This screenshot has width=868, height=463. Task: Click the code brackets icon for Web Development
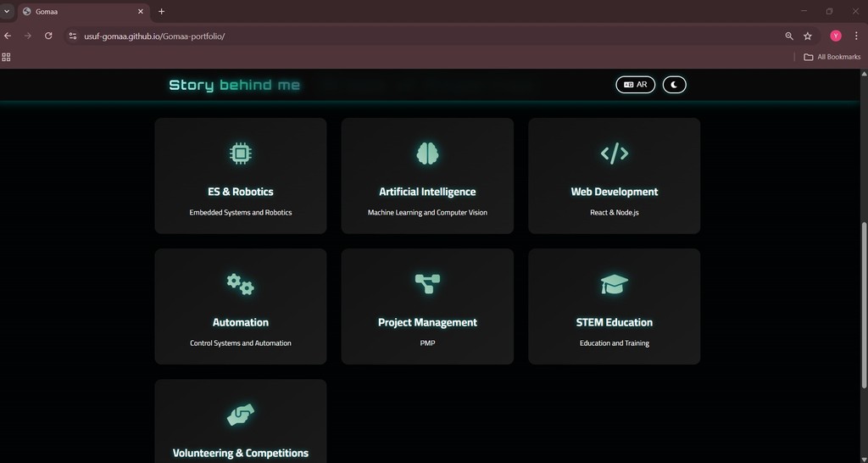point(615,153)
